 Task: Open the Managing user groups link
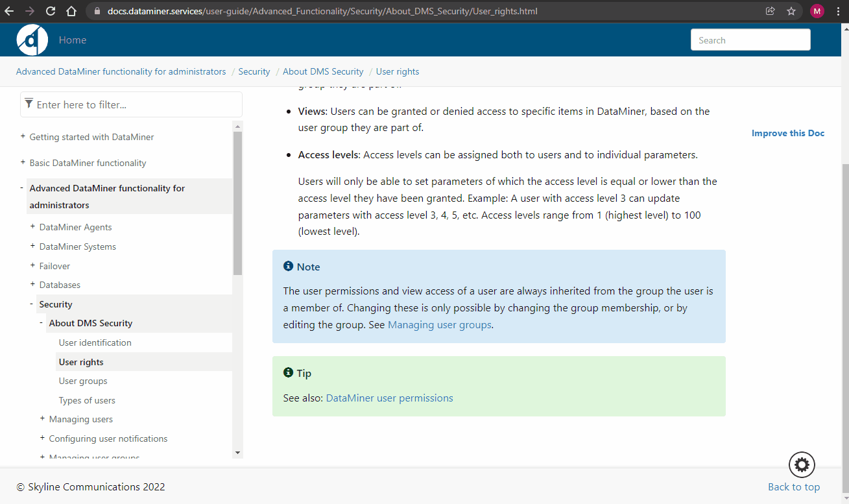440,324
